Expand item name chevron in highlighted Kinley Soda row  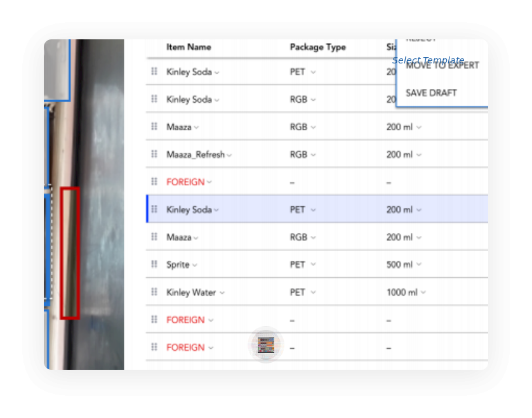pyautogui.click(x=216, y=210)
